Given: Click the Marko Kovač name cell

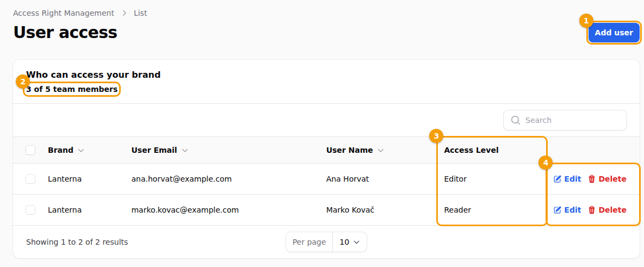Looking at the screenshot, I should pos(351,210).
